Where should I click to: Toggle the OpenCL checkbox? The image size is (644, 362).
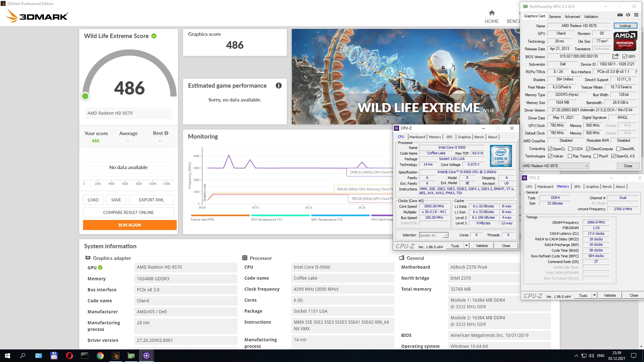(x=550, y=149)
